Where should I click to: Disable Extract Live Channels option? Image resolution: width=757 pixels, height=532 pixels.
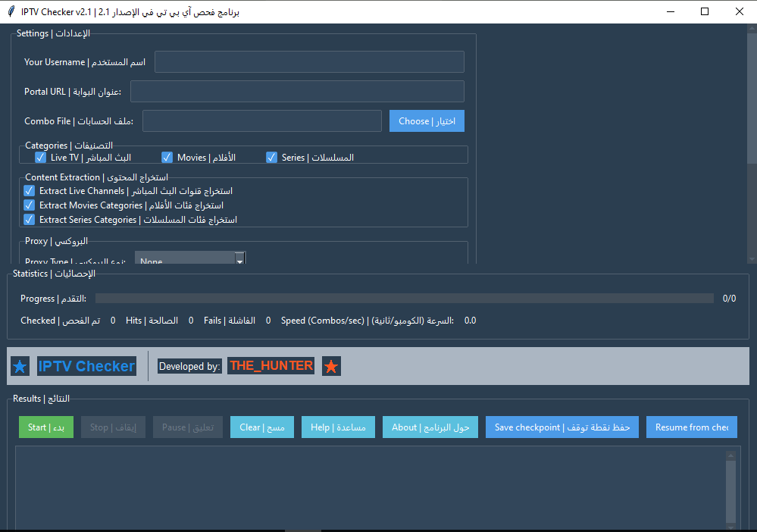30,191
